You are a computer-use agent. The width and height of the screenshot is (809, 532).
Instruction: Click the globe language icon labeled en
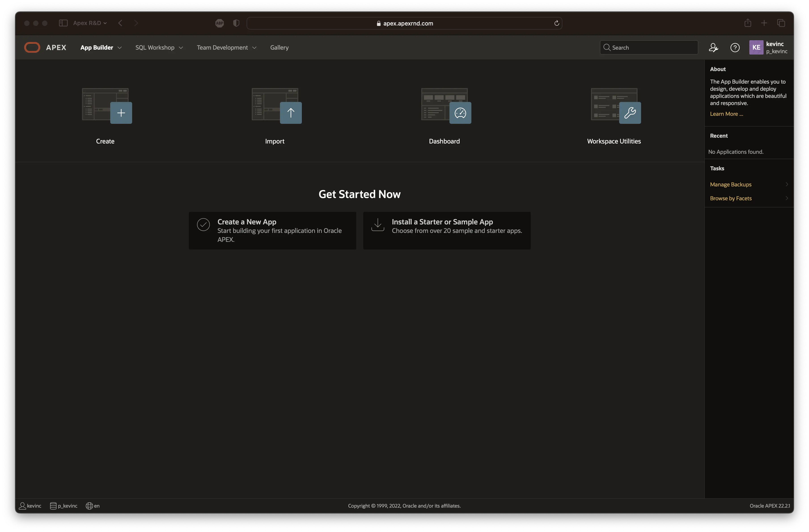(89, 506)
